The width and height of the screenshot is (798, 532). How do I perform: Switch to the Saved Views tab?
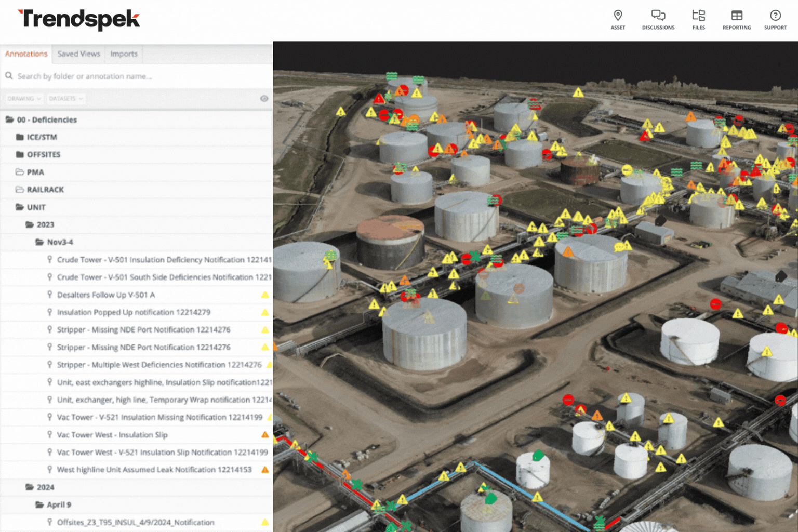pyautogui.click(x=78, y=54)
